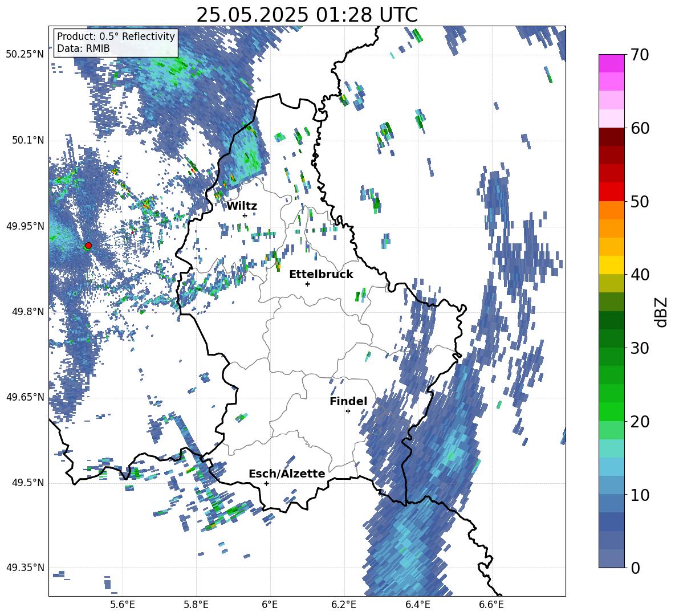Click the bright red colorbar segment near 50
675x616 pixels.
[611, 192]
